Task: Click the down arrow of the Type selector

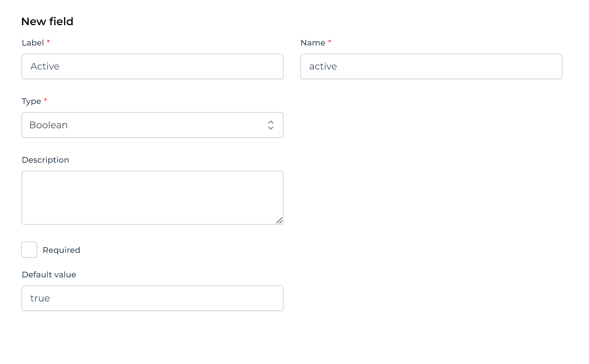Action: (270, 128)
